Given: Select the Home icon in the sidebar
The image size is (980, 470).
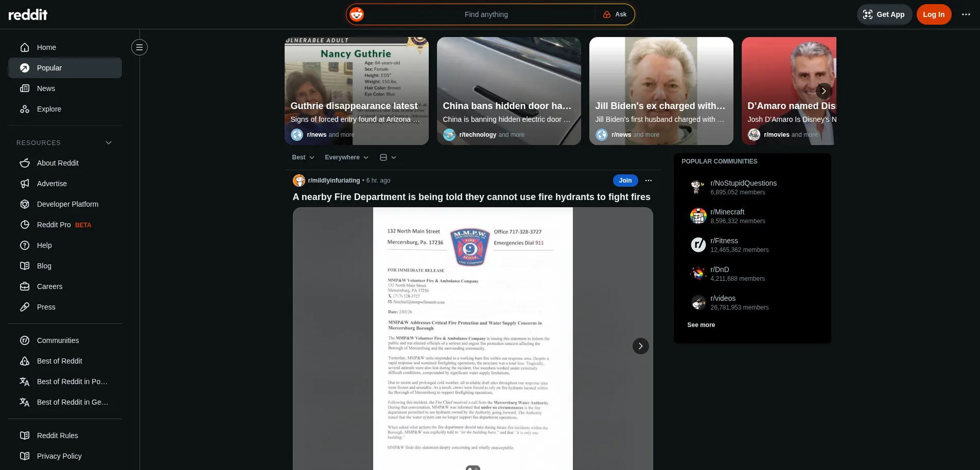Looking at the screenshot, I should (24, 47).
